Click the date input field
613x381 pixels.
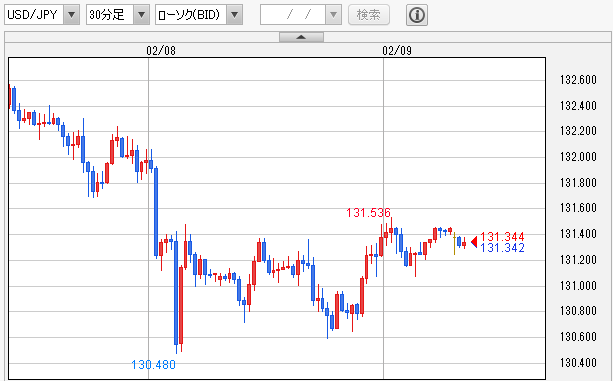point(293,15)
